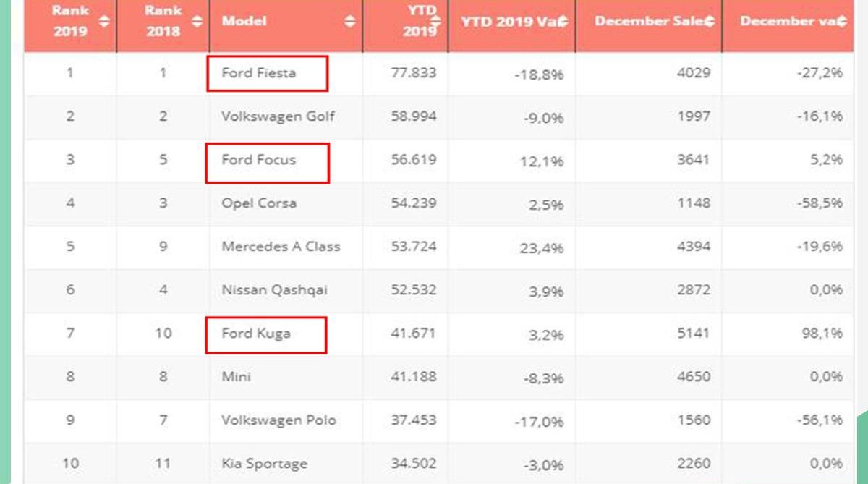Click the Ford Focus model name
Screen dimensions: 868x484
point(259,160)
